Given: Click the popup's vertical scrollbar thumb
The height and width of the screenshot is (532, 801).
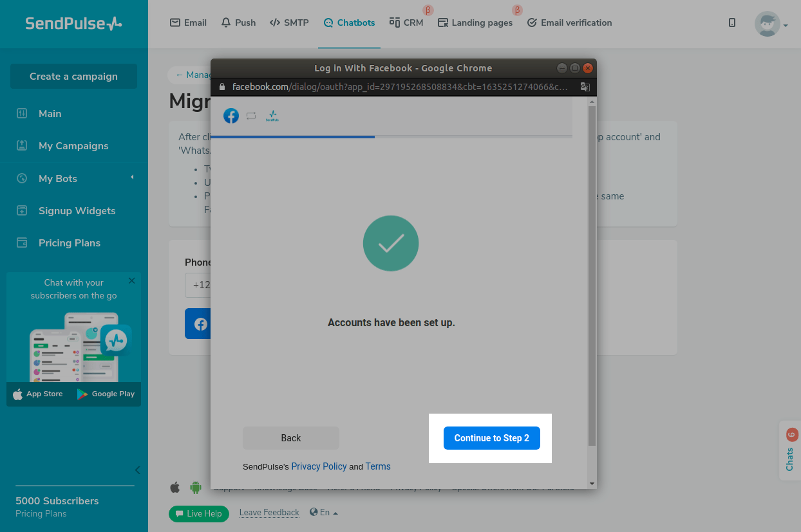Looking at the screenshot, I should point(592,276).
